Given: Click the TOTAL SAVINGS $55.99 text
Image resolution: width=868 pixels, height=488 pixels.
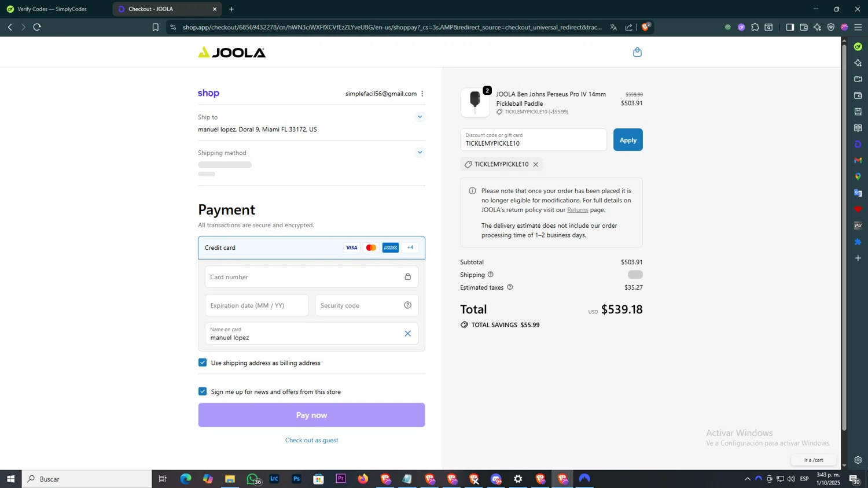Looking at the screenshot, I should pos(505,325).
